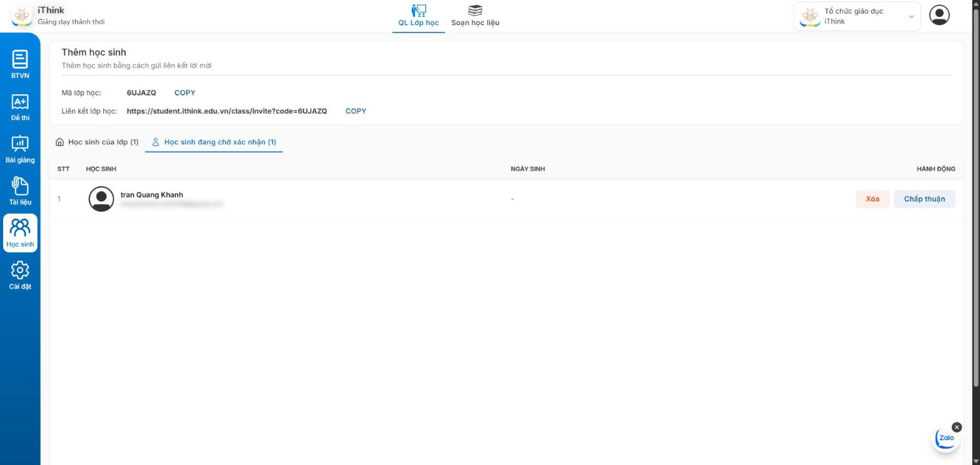Viewport: 980px width, 465px height.
Task: Click Xóa to delete pending student
Action: point(872,199)
